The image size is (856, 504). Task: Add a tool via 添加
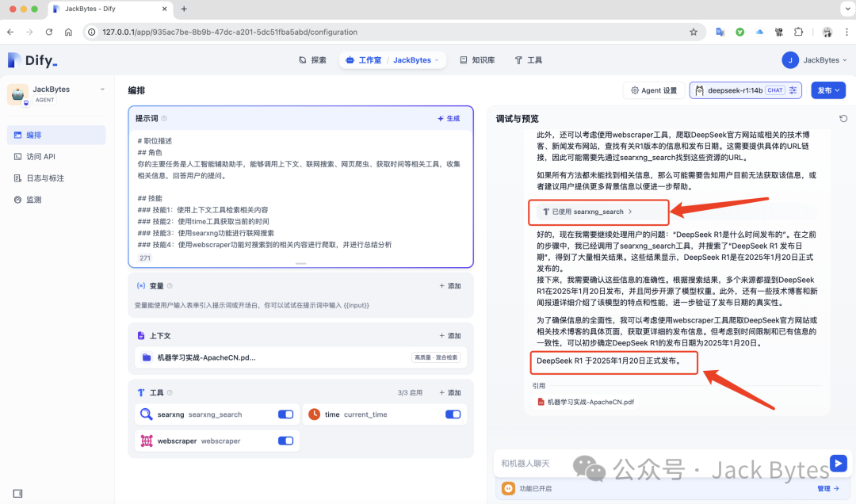[x=450, y=392]
